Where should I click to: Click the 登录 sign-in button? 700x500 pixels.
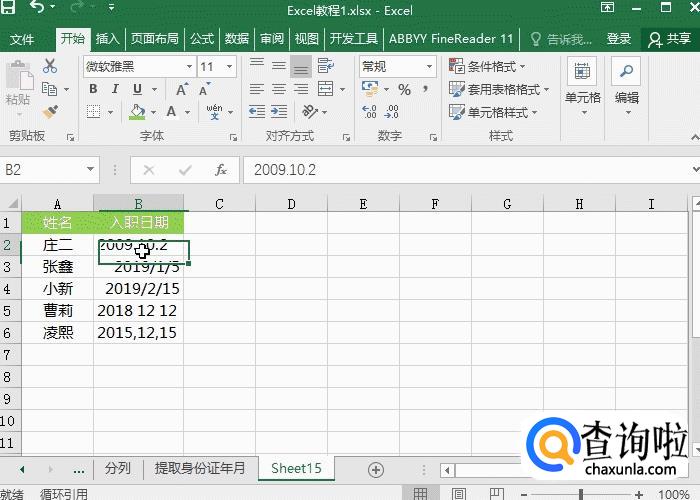[x=619, y=39]
